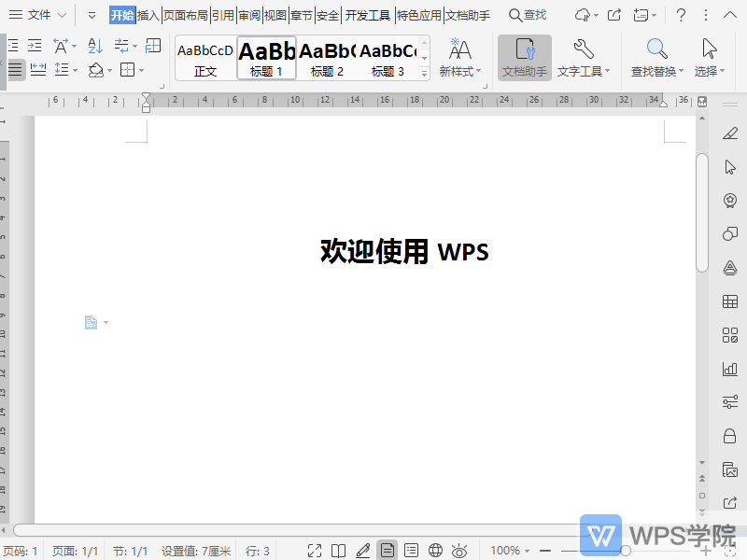Screen dimensions: 747x560
Task: Switch to the 插入 tab
Action: (x=148, y=15)
